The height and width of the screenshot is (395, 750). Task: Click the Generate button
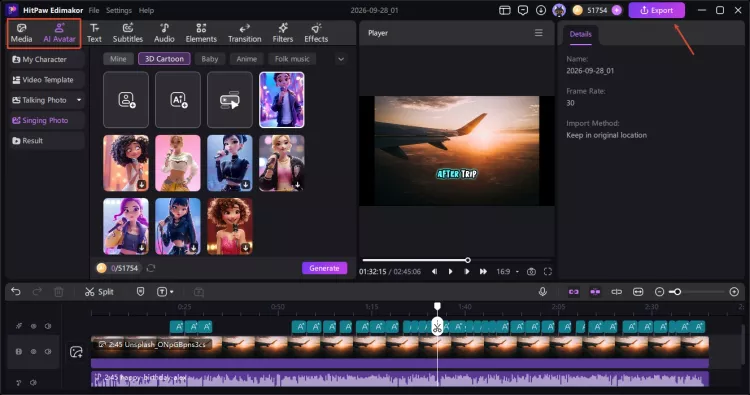324,268
